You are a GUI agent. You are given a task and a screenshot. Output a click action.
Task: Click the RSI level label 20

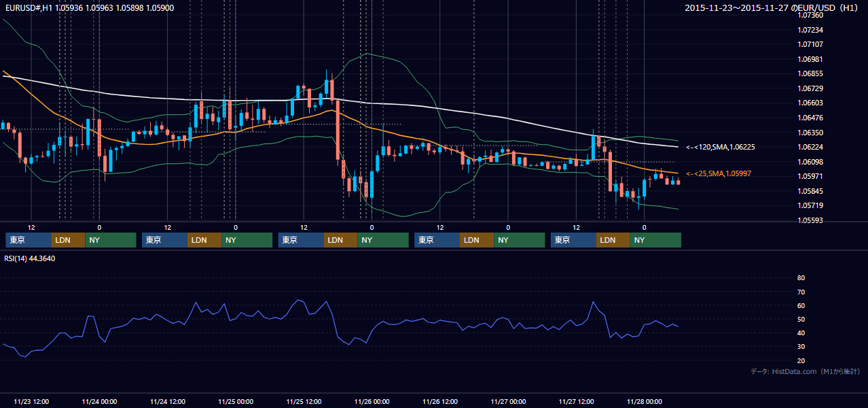tap(801, 360)
